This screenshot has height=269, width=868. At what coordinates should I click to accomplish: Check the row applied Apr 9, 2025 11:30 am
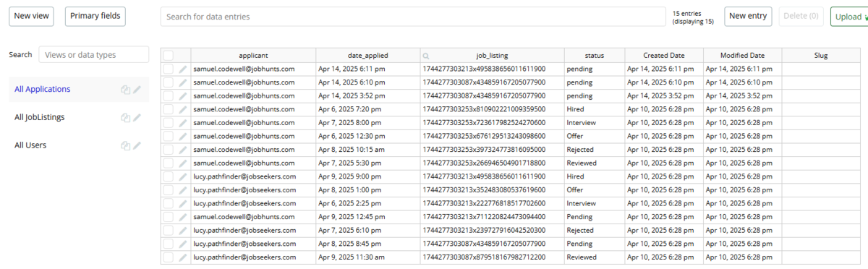(x=169, y=257)
